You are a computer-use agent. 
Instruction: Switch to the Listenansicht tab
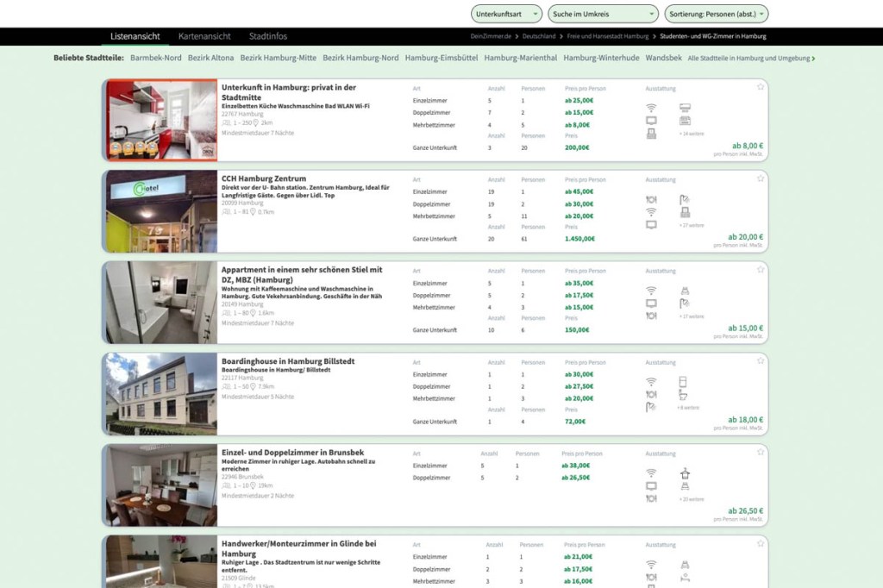pos(135,36)
